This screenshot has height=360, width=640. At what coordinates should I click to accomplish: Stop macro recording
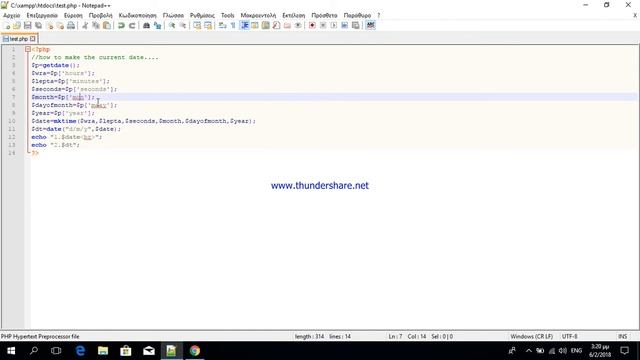(323, 25)
